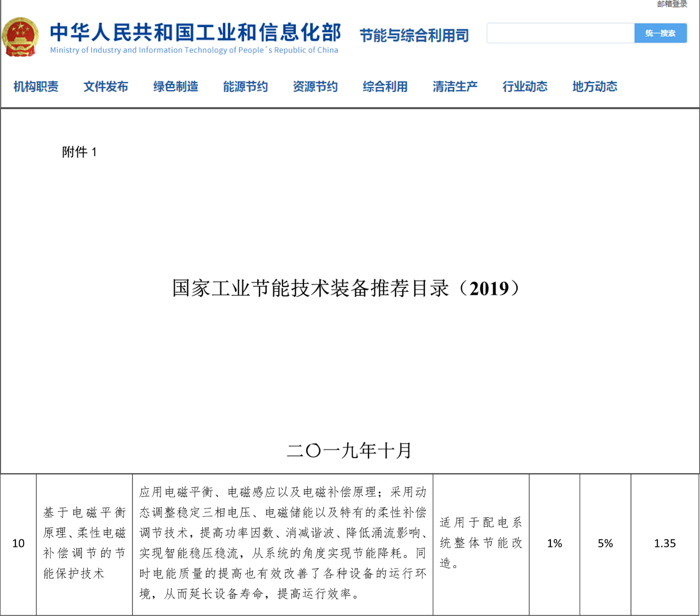Go to 绿色制造 section

point(176,86)
